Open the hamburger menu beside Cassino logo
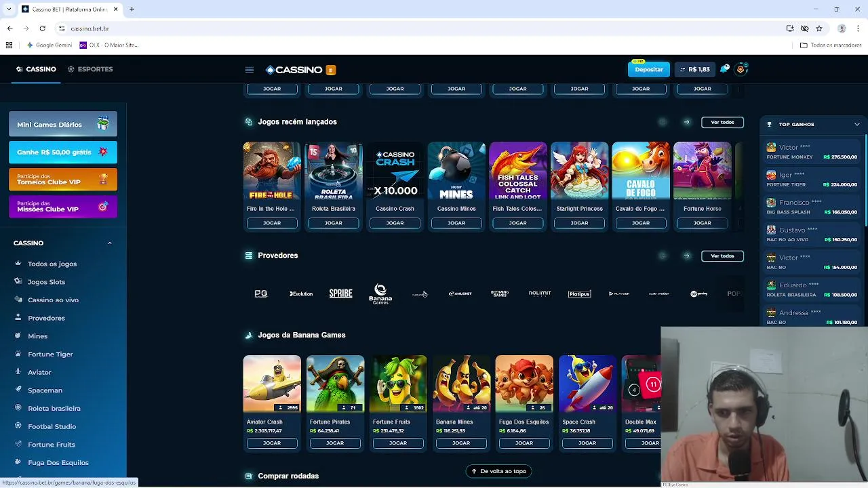Screen dimensions: 868x488 click(249, 70)
